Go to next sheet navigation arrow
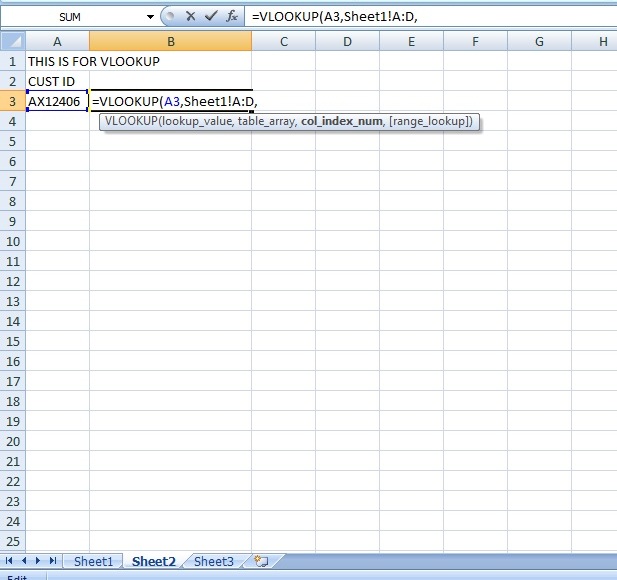 (38, 561)
